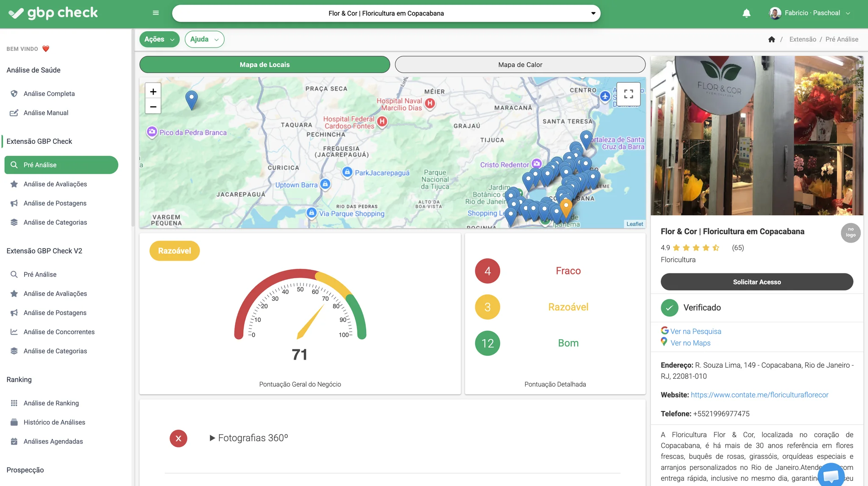Open the Ajuda dropdown menu
This screenshot has height=486, width=868.
point(204,39)
